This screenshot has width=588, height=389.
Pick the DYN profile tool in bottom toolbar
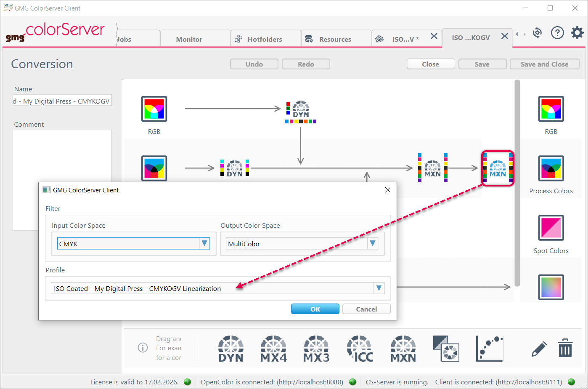coord(231,349)
